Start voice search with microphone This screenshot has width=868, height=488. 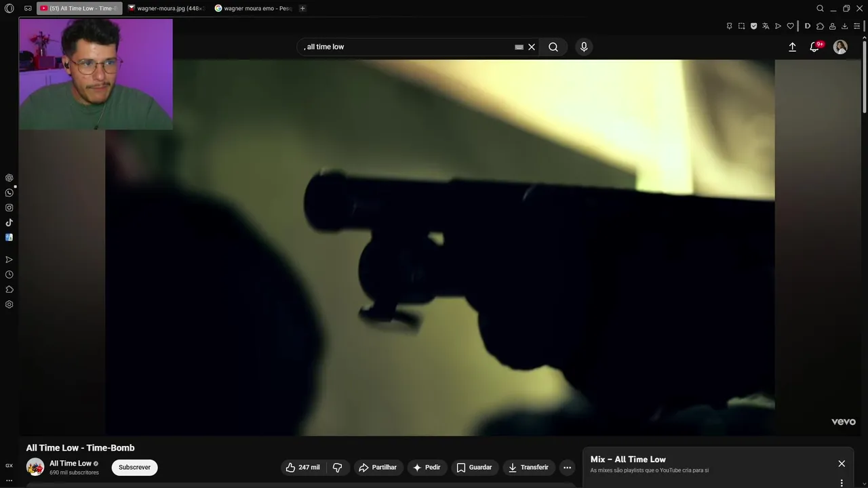point(584,47)
